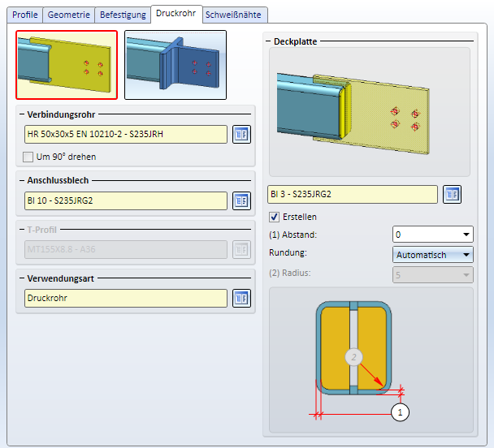Screen dimensions: 494x448
Task: Click the Anschlussblech field BI 10 - S235JRG2
Action: [x=126, y=200]
